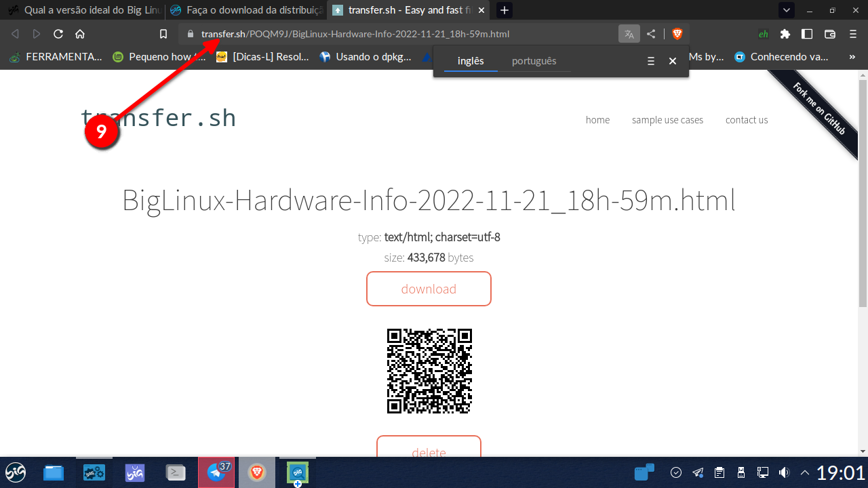
Task: Open the network connection tray icon
Action: [x=763, y=472]
